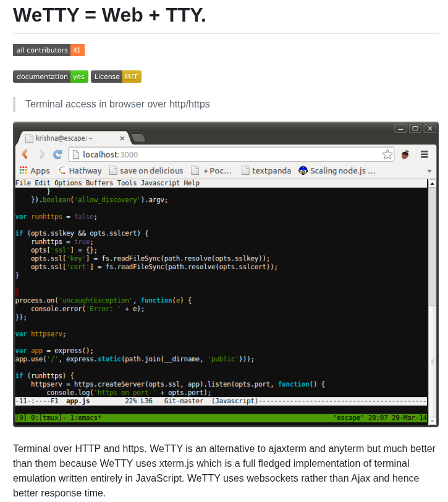The width and height of the screenshot is (448, 502).
Task: Open the emacs Options menu
Action: [x=68, y=183]
